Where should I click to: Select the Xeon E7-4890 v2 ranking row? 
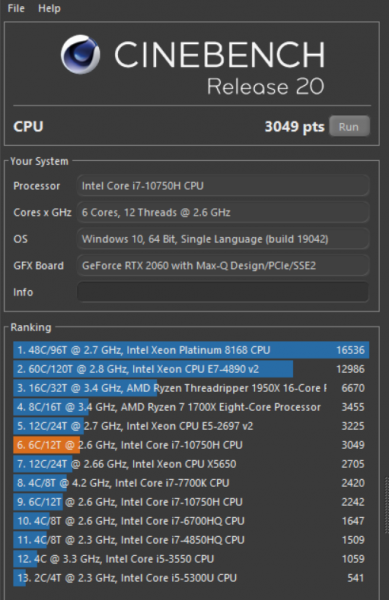pos(191,369)
